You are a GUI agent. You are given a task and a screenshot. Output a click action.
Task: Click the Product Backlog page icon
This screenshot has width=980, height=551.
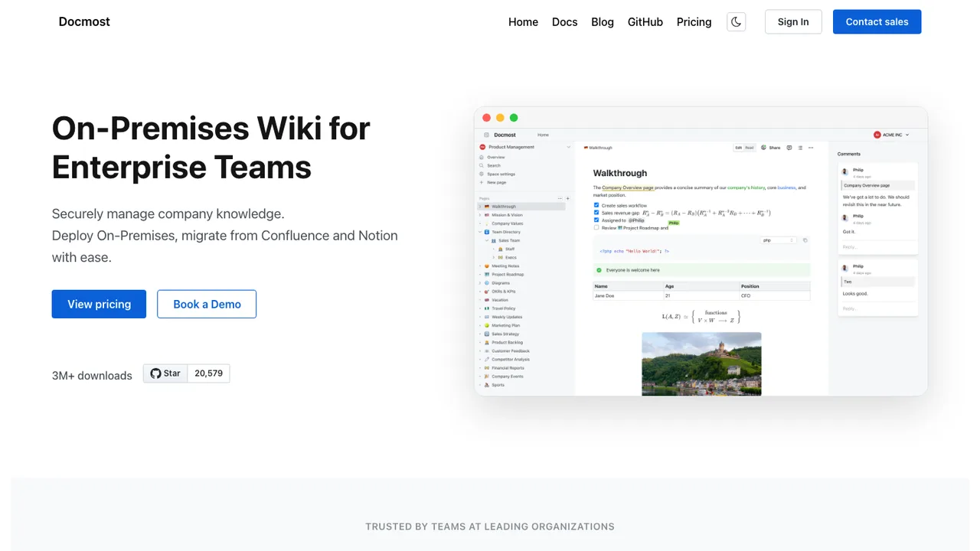[487, 342]
